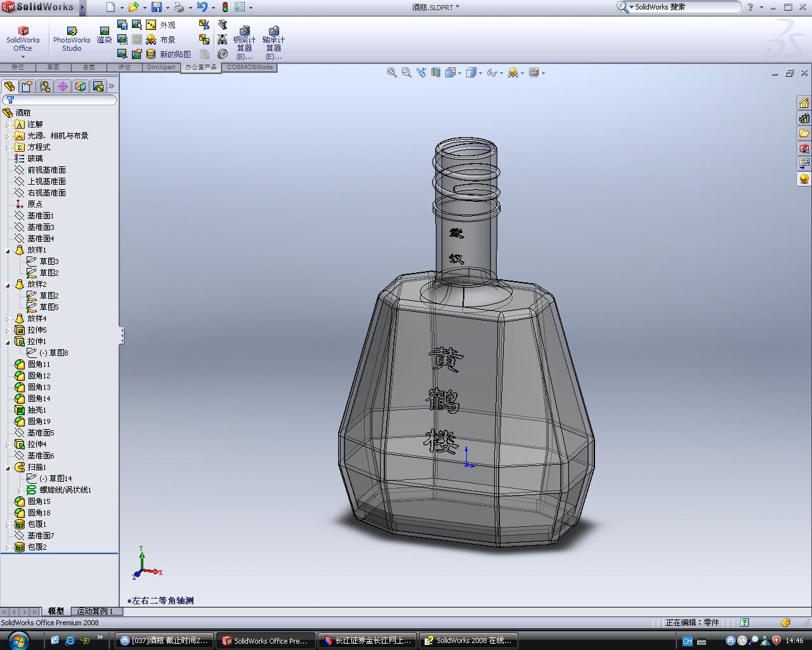Switch to the 评估 evaluate tab
The image size is (812, 650).
pos(124,67)
